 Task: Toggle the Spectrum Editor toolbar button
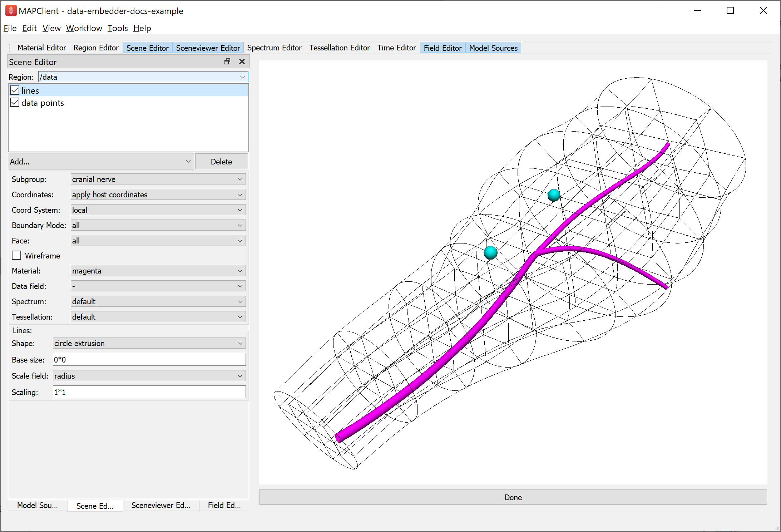[275, 48]
